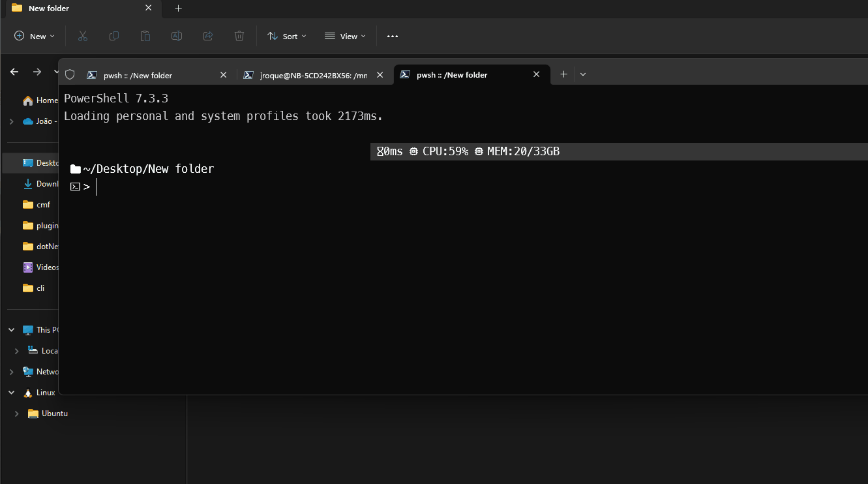This screenshot has width=868, height=484.
Task: Expand the Local disk tree node
Action: (16, 351)
